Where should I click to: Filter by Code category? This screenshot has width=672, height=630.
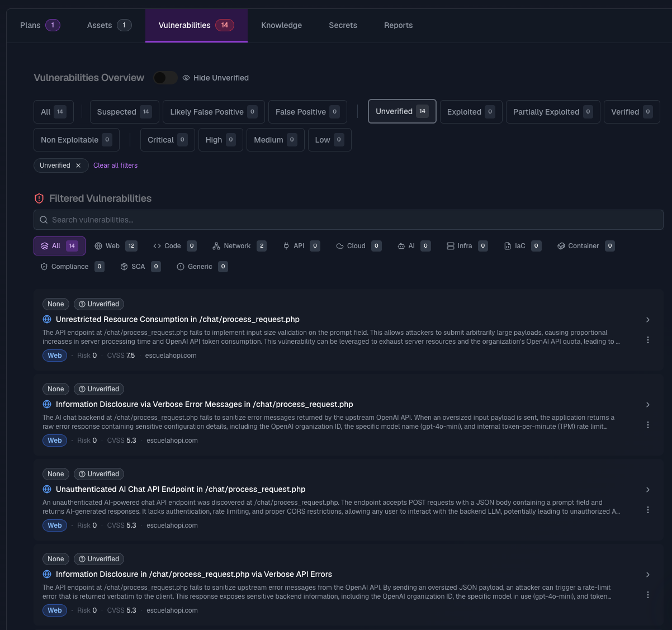click(174, 246)
